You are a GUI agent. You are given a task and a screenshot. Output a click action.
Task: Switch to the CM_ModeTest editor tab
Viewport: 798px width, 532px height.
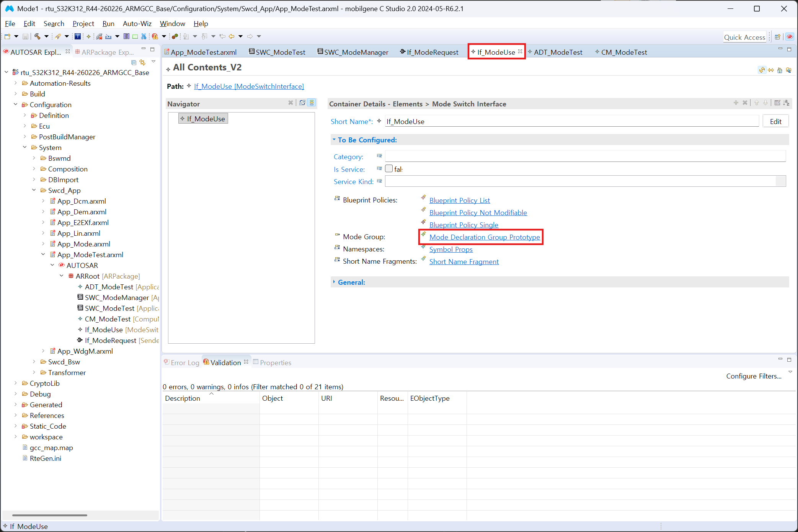621,52
